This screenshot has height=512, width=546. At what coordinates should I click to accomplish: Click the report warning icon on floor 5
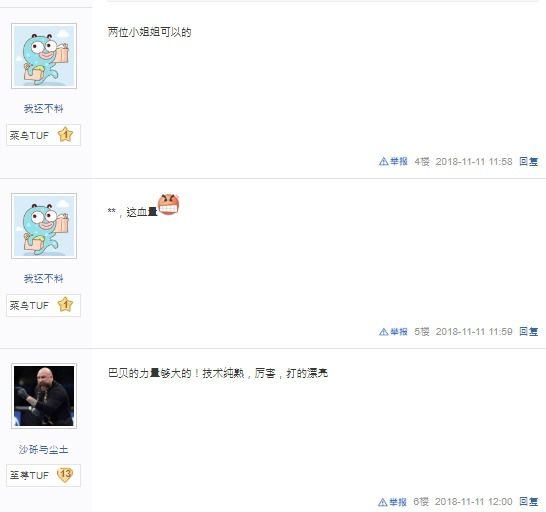coord(383,332)
